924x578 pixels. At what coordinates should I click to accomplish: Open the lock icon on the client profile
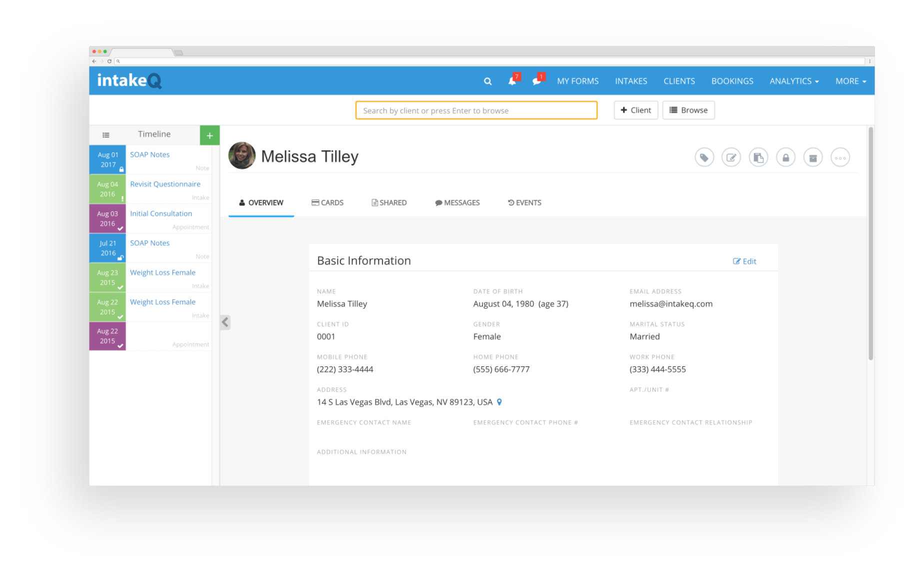coord(785,157)
